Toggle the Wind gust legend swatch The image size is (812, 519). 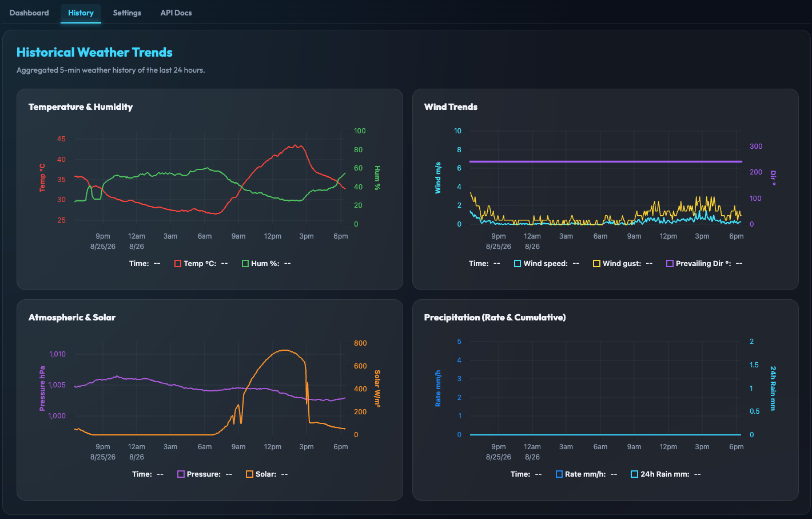(x=596, y=264)
